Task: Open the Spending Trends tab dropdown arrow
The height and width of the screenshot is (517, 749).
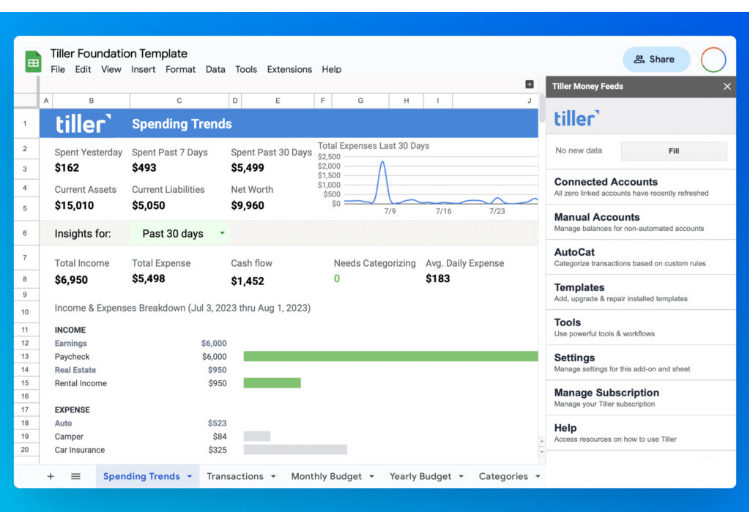Action: [x=190, y=477]
